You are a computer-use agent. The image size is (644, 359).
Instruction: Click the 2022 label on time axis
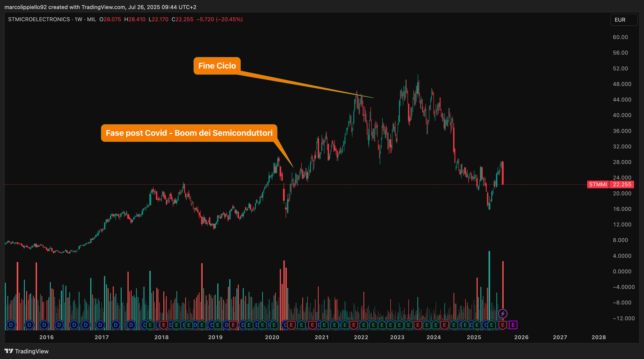[361, 337]
